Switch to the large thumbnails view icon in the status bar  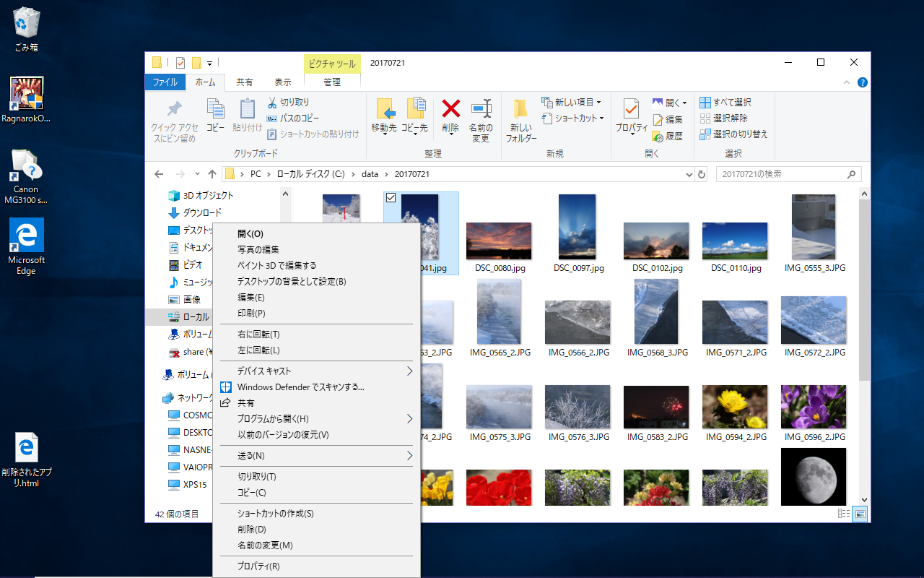click(860, 514)
